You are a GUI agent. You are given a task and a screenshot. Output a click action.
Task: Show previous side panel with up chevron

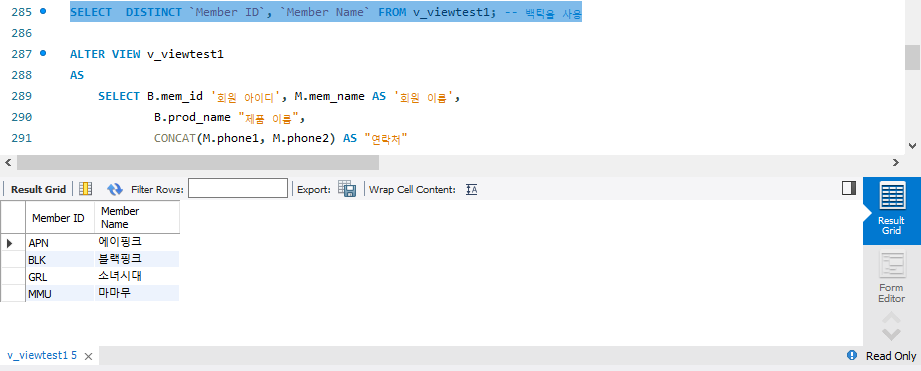pyautogui.click(x=892, y=319)
